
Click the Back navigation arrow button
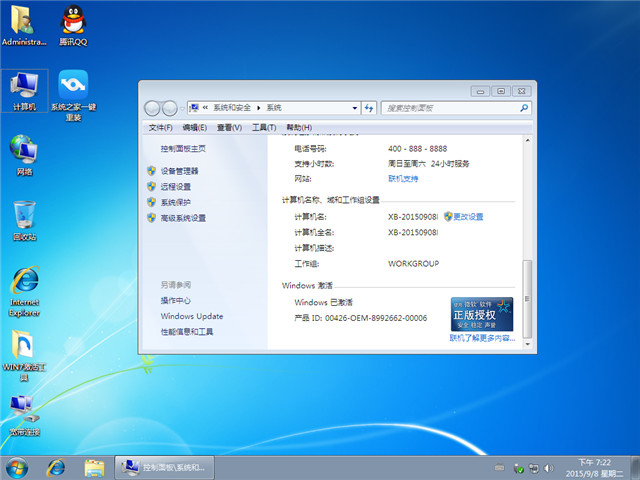point(152,108)
